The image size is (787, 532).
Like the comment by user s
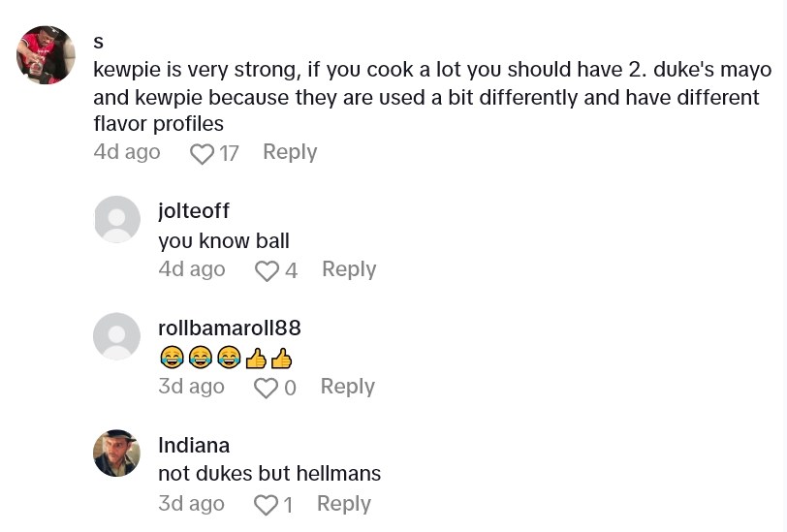pos(202,154)
